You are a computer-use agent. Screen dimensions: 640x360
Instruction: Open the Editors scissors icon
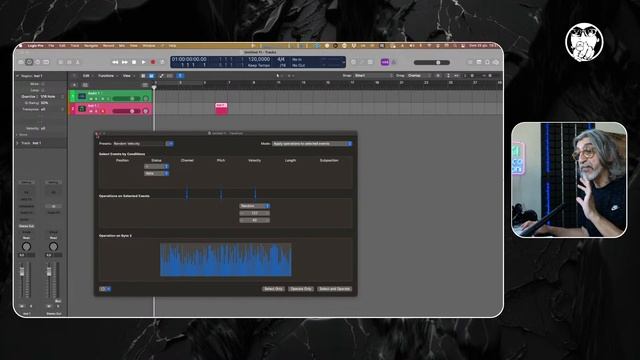click(x=78, y=62)
